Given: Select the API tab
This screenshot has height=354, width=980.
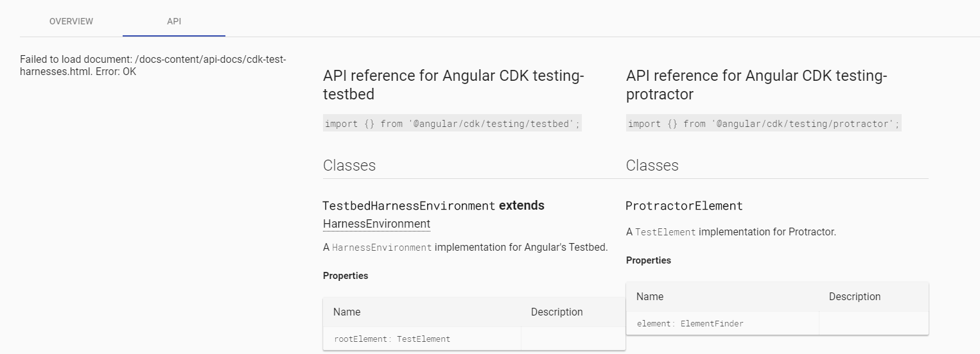Looking at the screenshot, I should [174, 21].
